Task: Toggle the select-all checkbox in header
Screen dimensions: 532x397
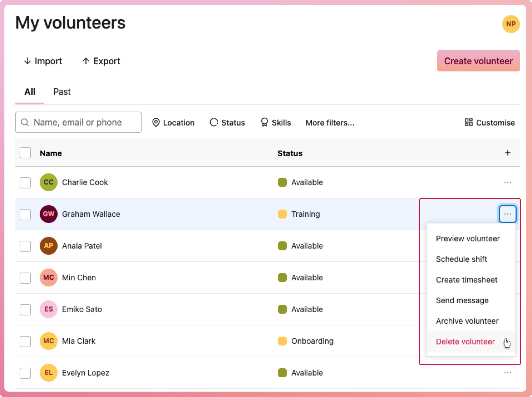Action: coord(25,153)
